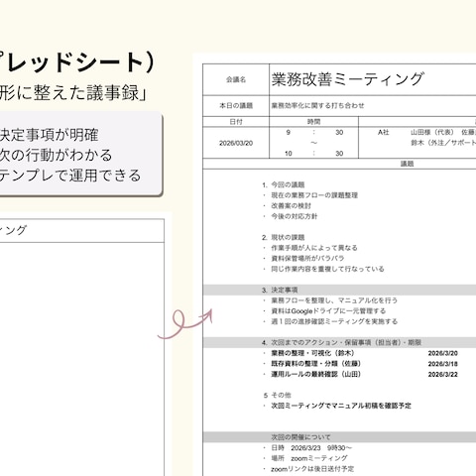Click the deadline 2026/3/22 cell
The height and width of the screenshot is (476, 476).
(x=443, y=375)
